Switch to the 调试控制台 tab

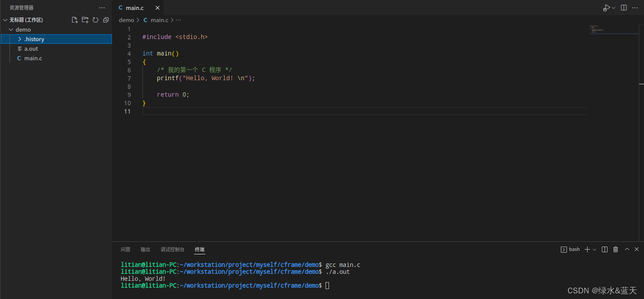click(x=173, y=250)
